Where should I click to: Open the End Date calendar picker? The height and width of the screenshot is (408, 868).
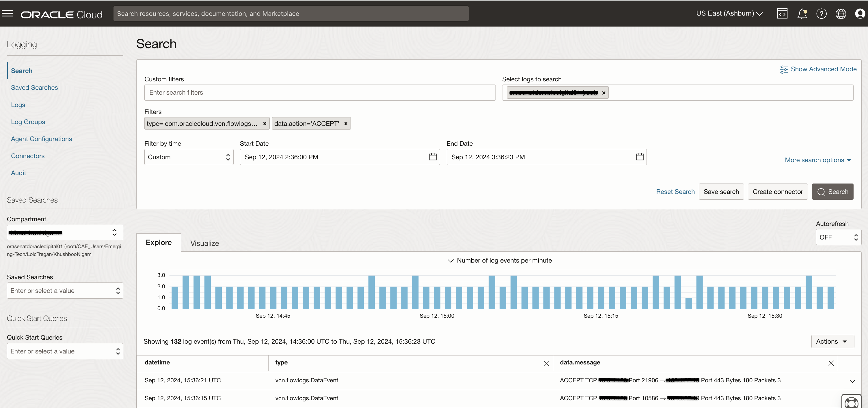point(639,157)
